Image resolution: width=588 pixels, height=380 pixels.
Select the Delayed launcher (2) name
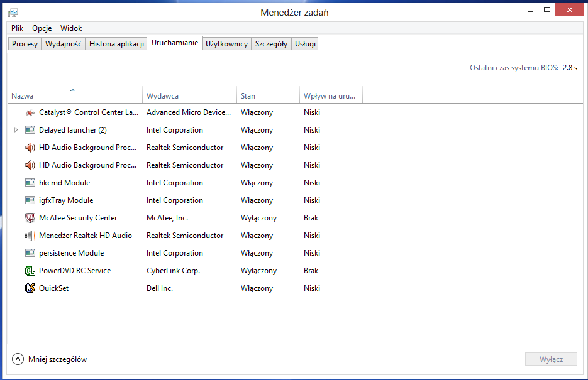73,130
